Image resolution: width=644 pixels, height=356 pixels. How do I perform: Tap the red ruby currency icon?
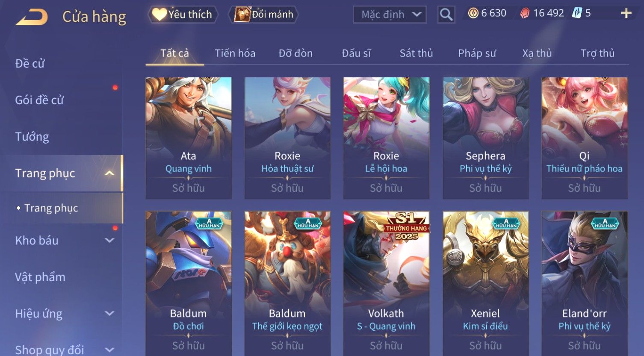525,13
